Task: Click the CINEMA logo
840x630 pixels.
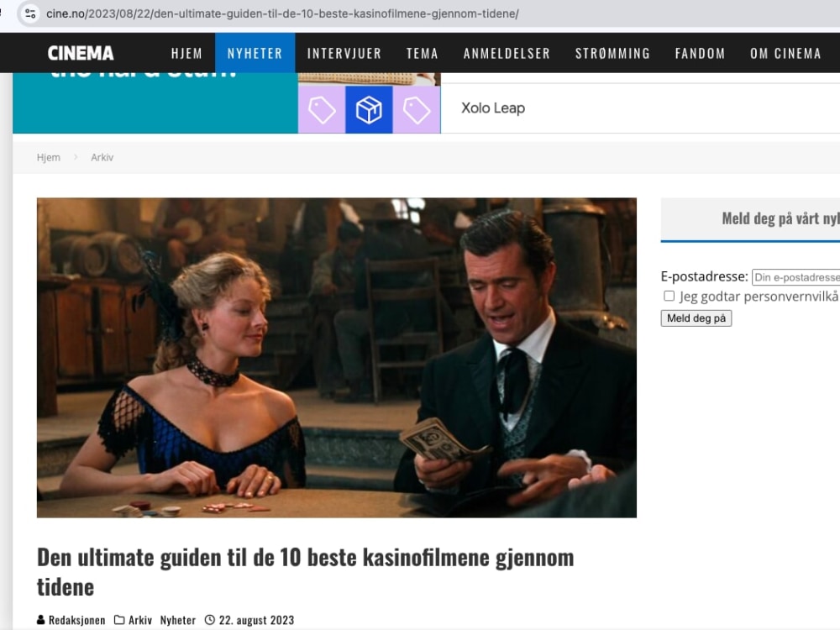Action: click(x=81, y=53)
